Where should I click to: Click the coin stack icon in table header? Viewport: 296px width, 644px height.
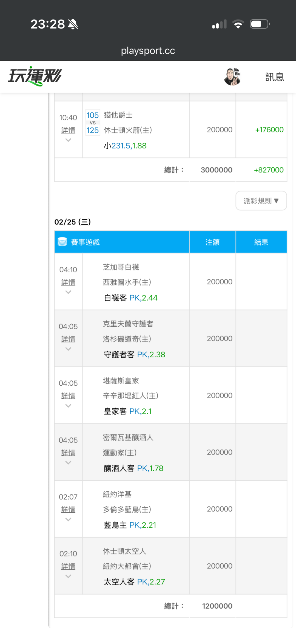tap(62, 242)
